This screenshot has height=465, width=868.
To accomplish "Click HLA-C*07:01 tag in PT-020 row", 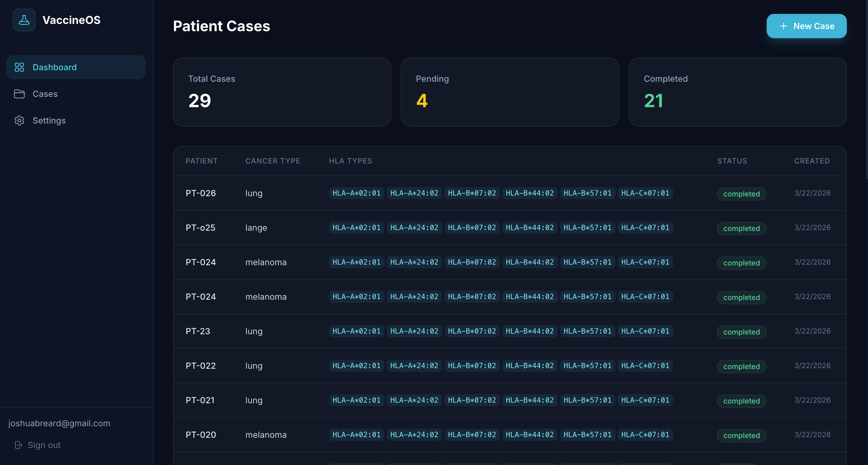I will 645,435.
